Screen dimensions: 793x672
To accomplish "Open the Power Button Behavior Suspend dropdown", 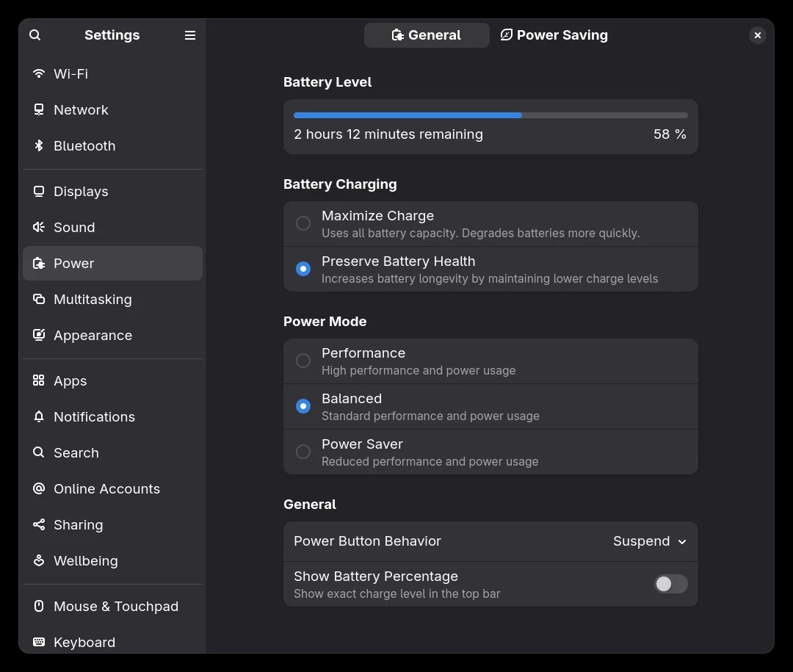I will coord(650,541).
